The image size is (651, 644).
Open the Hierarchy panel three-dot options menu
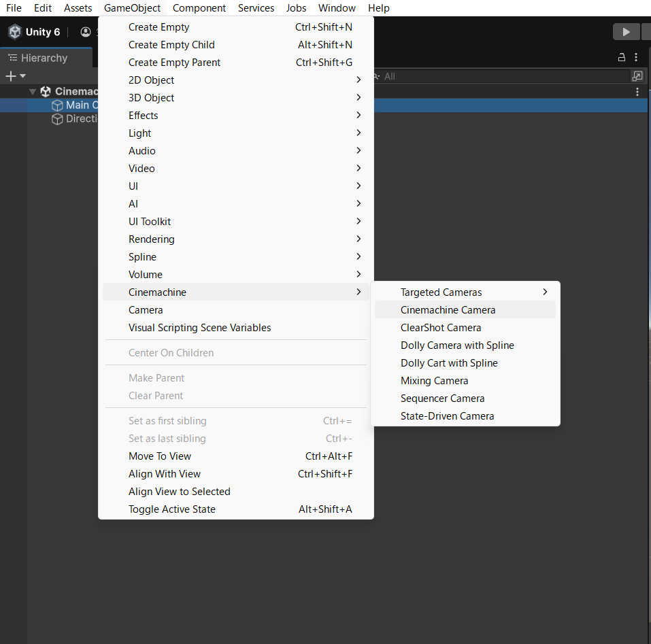[636, 57]
